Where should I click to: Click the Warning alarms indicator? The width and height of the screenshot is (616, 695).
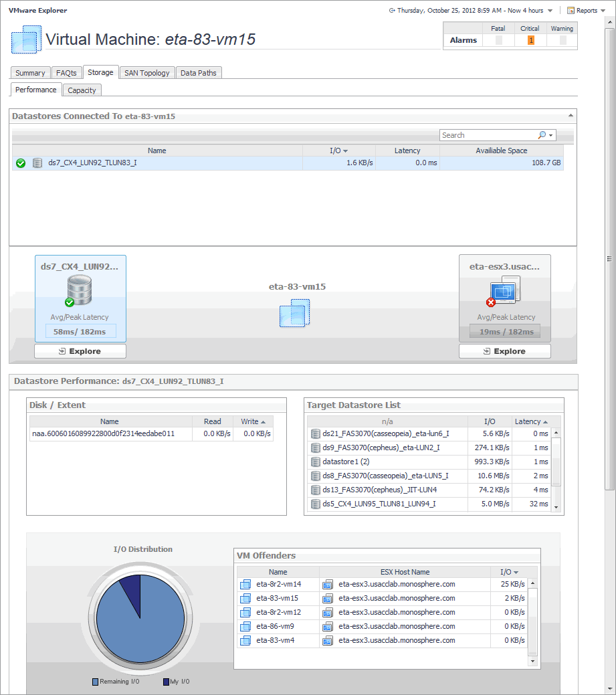pos(562,40)
